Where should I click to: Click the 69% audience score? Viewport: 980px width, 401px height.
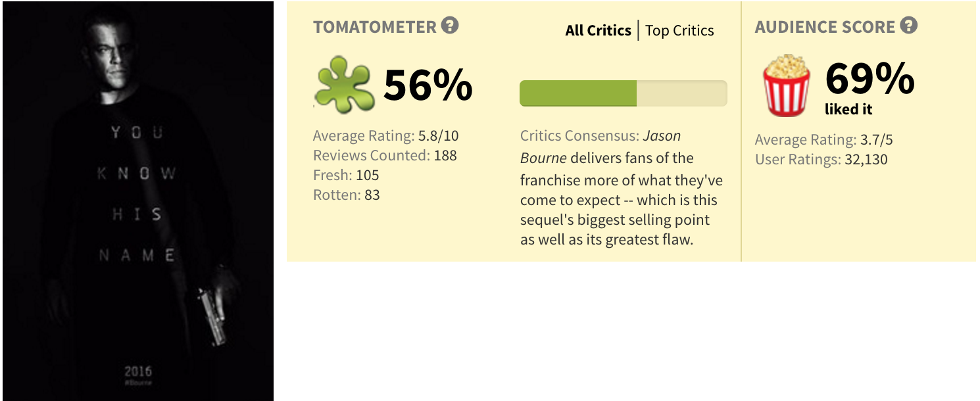click(870, 79)
